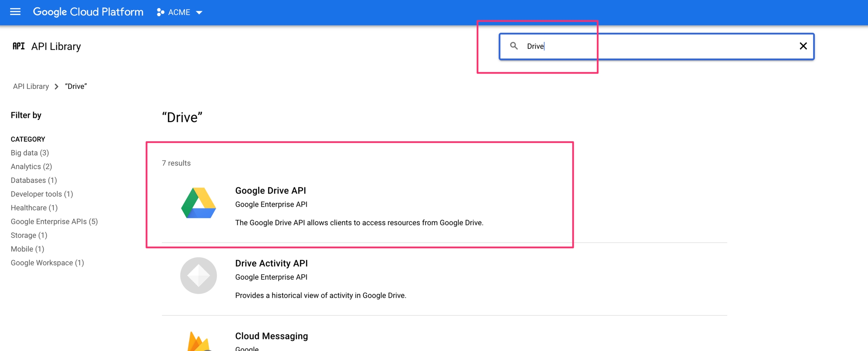This screenshot has width=868, height=351.
Task: Click the search magnifier icon
Action: pyautogui.click(x=513, y=46)
